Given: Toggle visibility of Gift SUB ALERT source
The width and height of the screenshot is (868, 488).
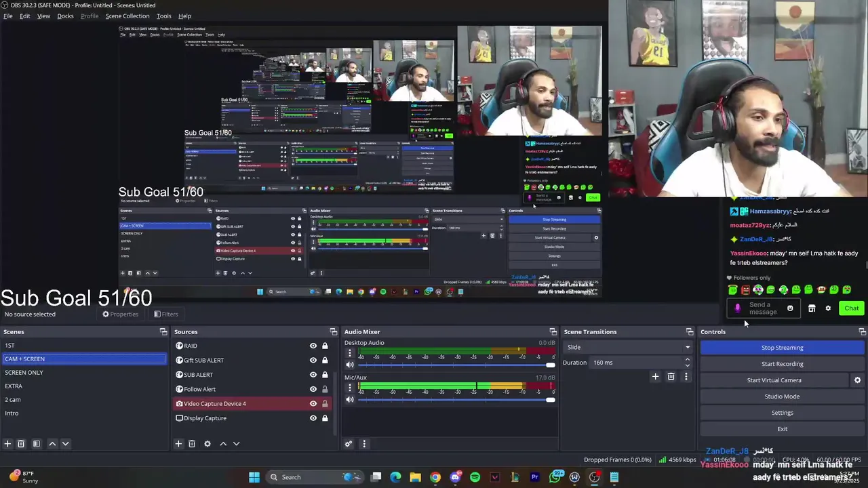Looking at the screenshot, I should pos(313,360).
